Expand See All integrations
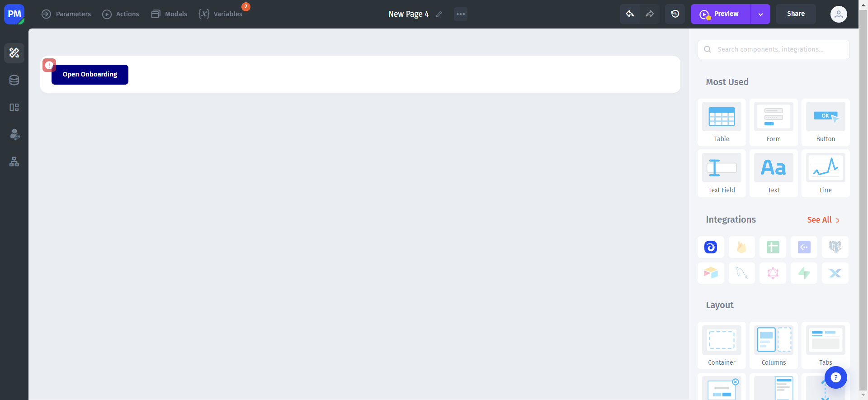 tap(823, 220)
